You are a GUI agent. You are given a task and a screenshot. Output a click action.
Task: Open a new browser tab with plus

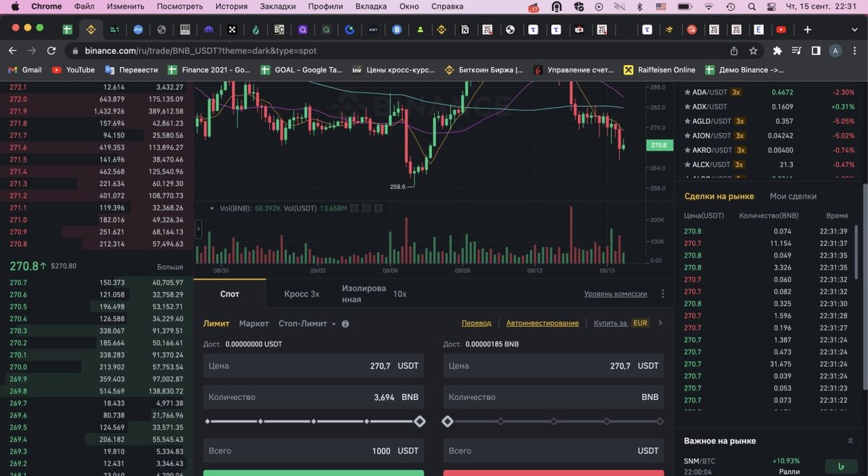tap(807, 30)
